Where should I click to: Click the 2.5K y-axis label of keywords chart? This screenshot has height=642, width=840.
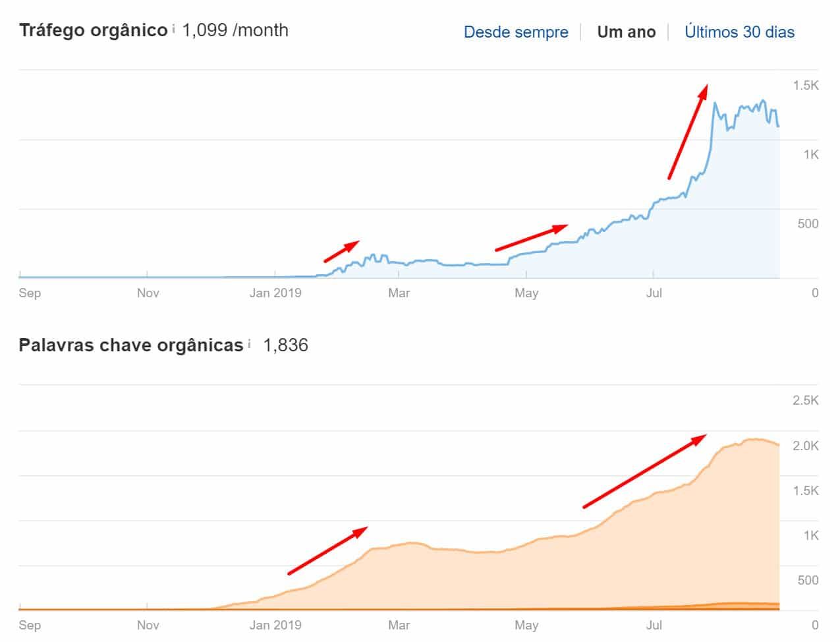(805, 400)
